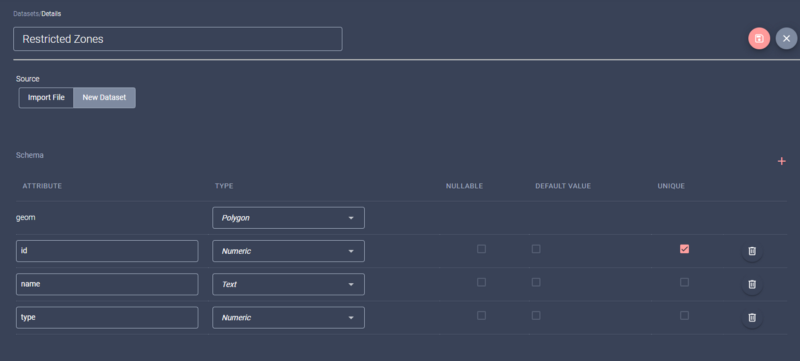Screen dimensions: 800x361
Task: Check Unique for the type attribute
Action: pyautogui.click(x=684, y=316)
